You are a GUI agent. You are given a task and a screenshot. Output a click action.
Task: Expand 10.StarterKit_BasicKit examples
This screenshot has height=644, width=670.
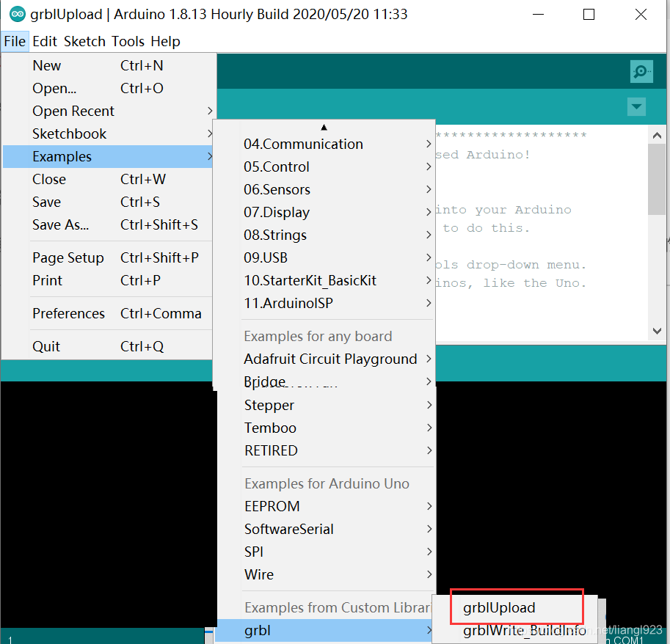click(x=325, y=280)
